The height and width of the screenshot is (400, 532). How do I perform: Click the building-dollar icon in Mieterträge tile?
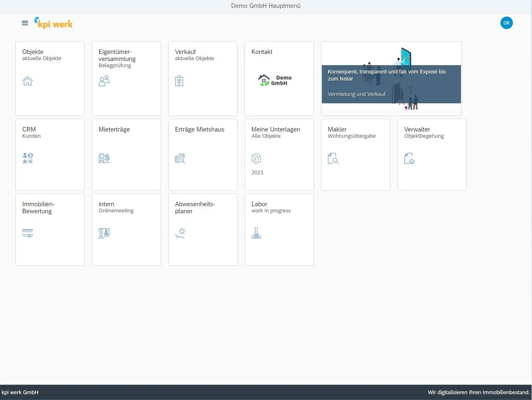tap(104, 158)
